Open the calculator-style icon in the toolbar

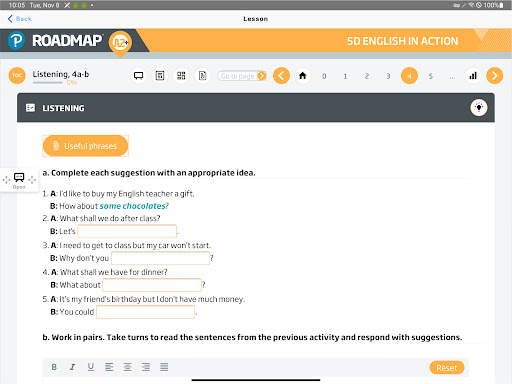point(160,76)
